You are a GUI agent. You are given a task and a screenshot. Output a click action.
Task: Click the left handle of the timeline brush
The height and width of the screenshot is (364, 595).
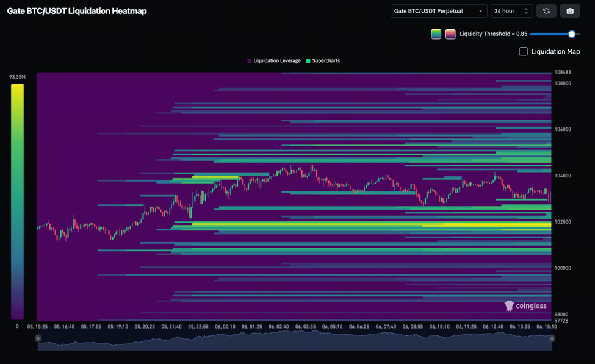click(x=38, y=337)
